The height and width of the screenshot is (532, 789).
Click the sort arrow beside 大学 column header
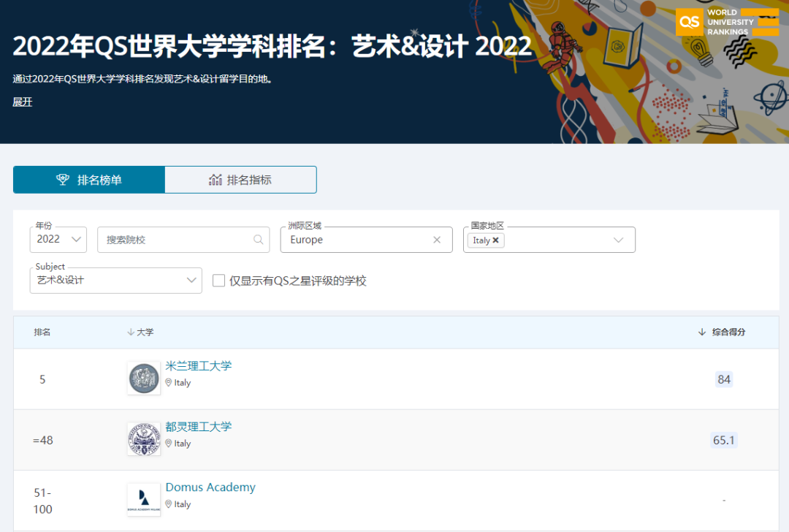[x=130, y=332]
